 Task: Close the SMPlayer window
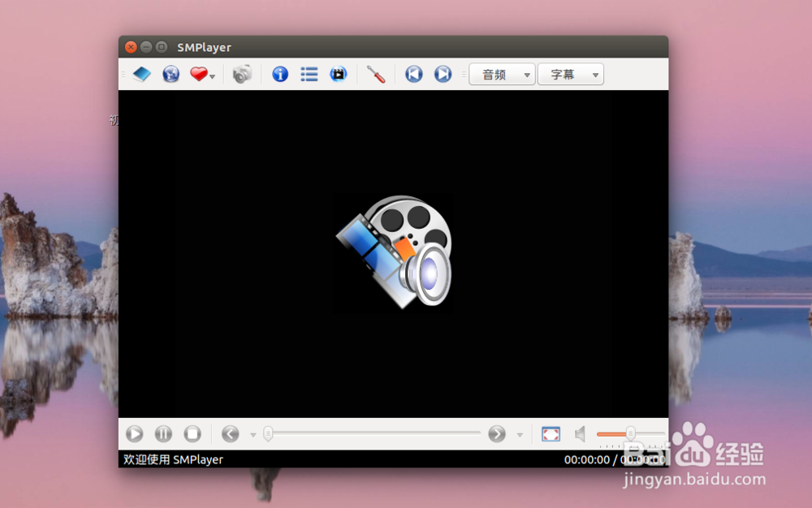pos(131,47)
